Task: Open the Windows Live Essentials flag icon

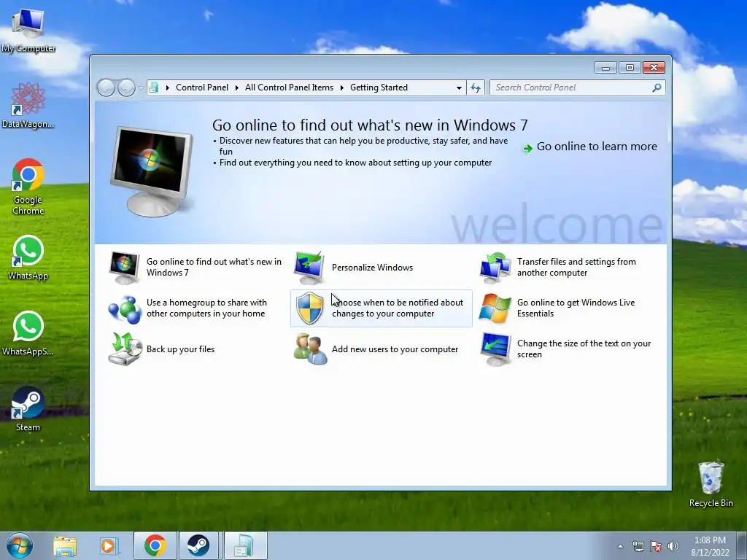Action: [x=495, y=308]
